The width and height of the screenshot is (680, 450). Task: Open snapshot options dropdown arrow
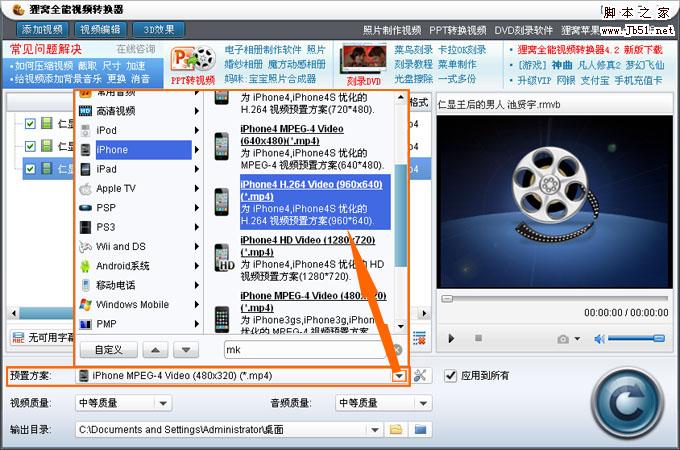(x=577, y=339)
